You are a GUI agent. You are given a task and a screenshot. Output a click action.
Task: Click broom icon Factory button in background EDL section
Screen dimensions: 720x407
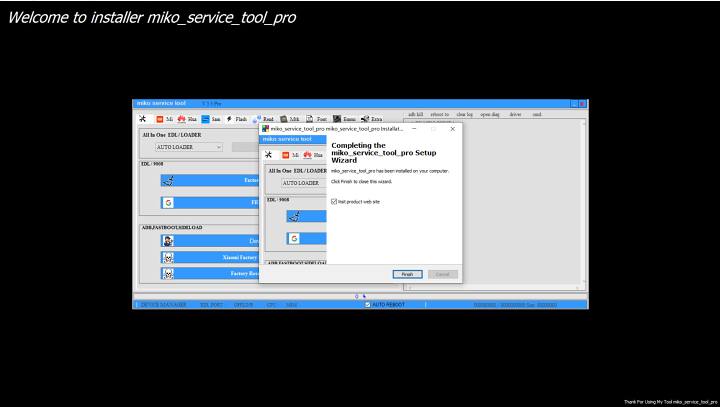click(210, 181)
